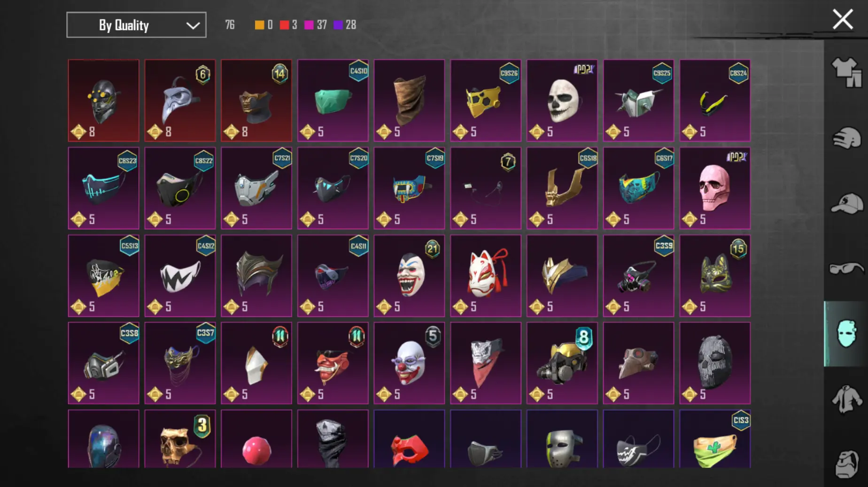
Task: Select the face mask category icon
Action: coord(847,334)
